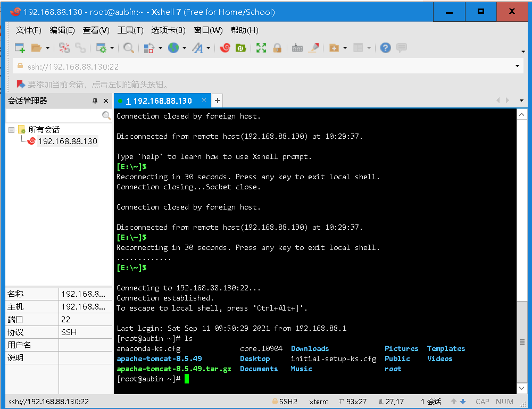The image size is (532, 409).
Task: Open the on-screen keyboard icon
Action: click(298, 48)
